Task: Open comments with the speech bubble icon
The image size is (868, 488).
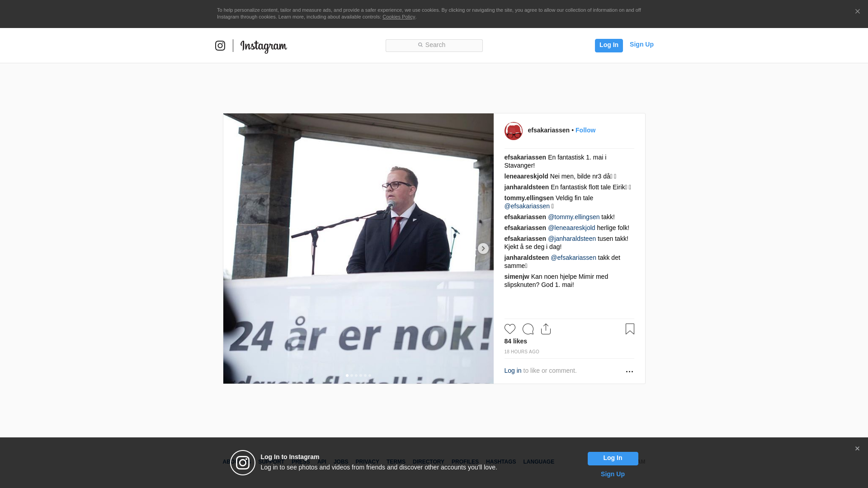Action: point(528,329)
